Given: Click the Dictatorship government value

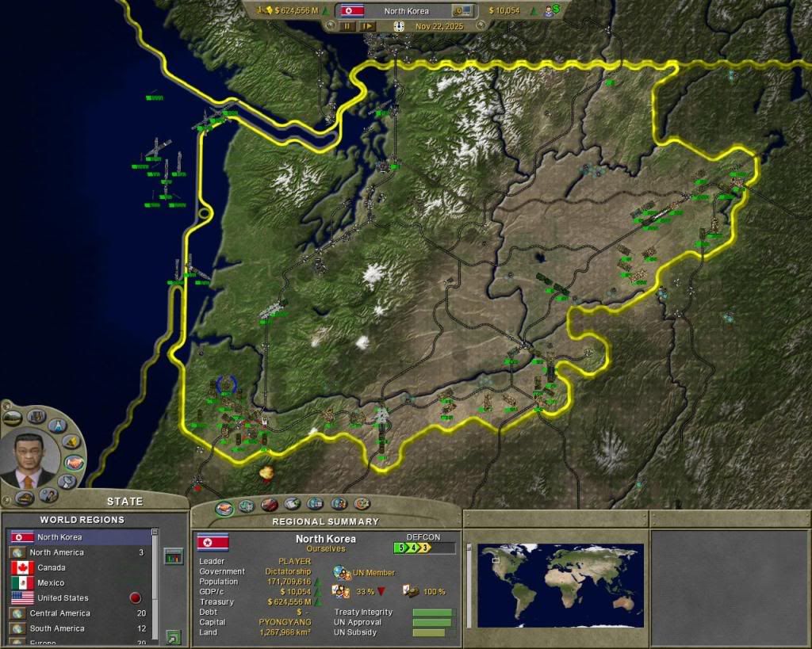Looking at the screenshot, I should tap(288, 571).
